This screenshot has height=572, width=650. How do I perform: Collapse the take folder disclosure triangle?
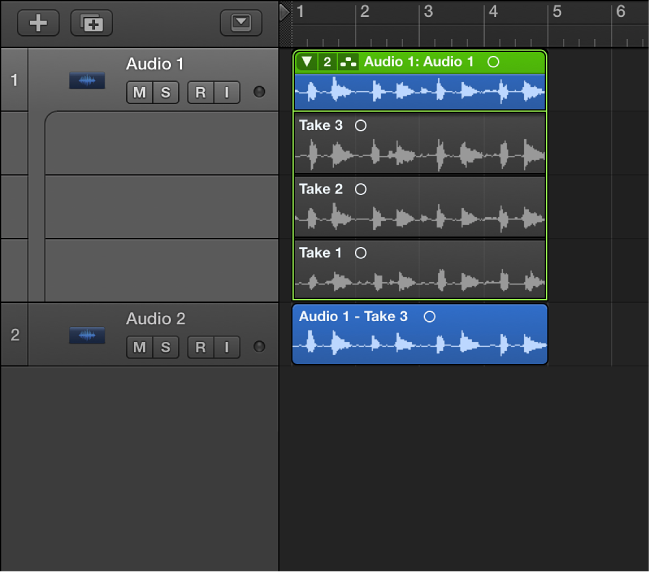coord(307,62)
